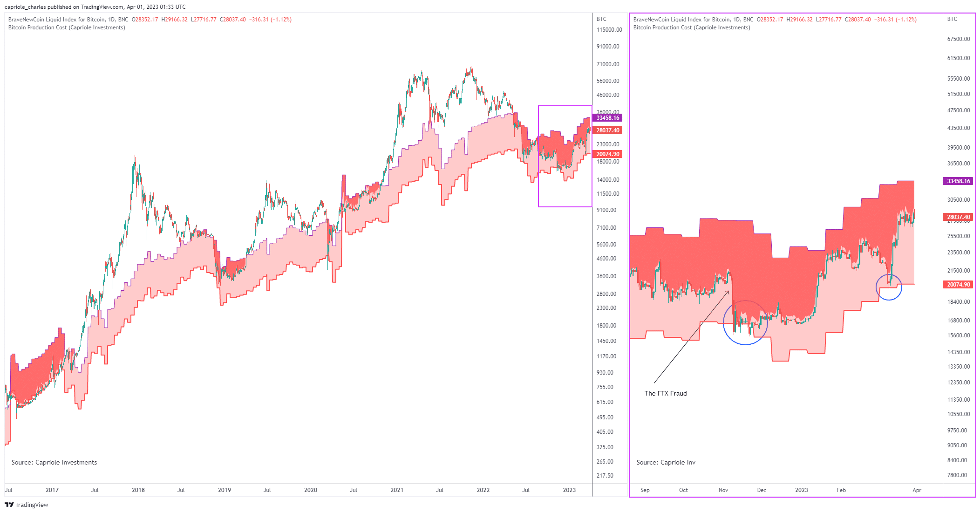Click 2023 on right chart time axis
The height and width of the screenshot is (513, 980).
click(x=802, y=490)
